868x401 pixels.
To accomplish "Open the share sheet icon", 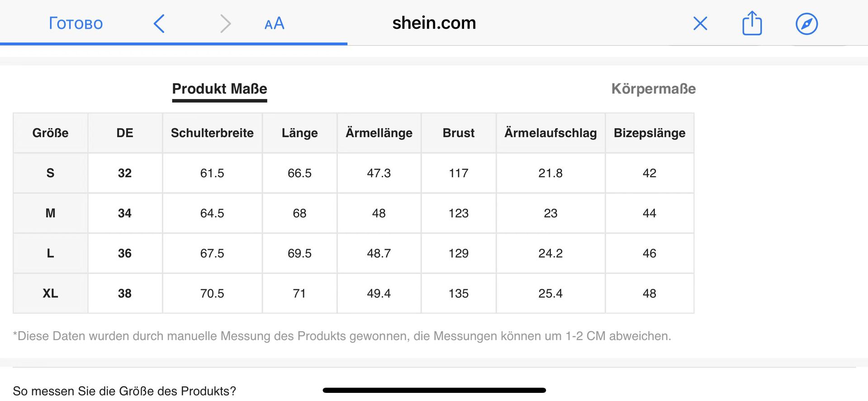I will (x=752, y=23).
